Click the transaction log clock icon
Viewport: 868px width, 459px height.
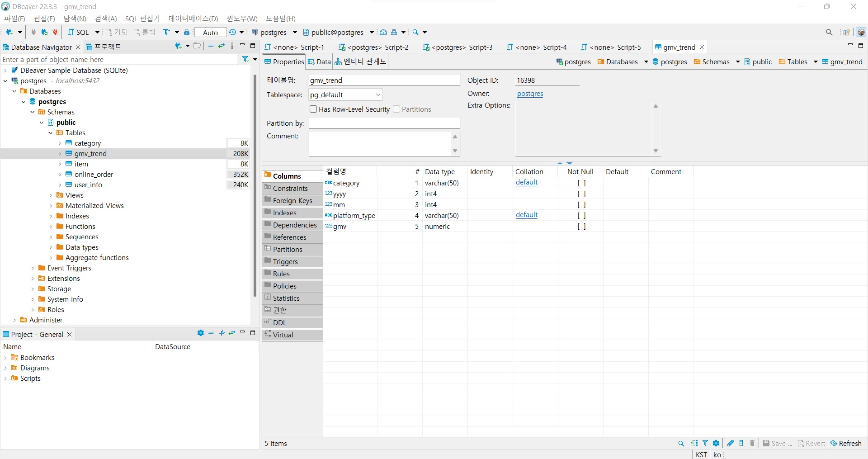(232, 32)
